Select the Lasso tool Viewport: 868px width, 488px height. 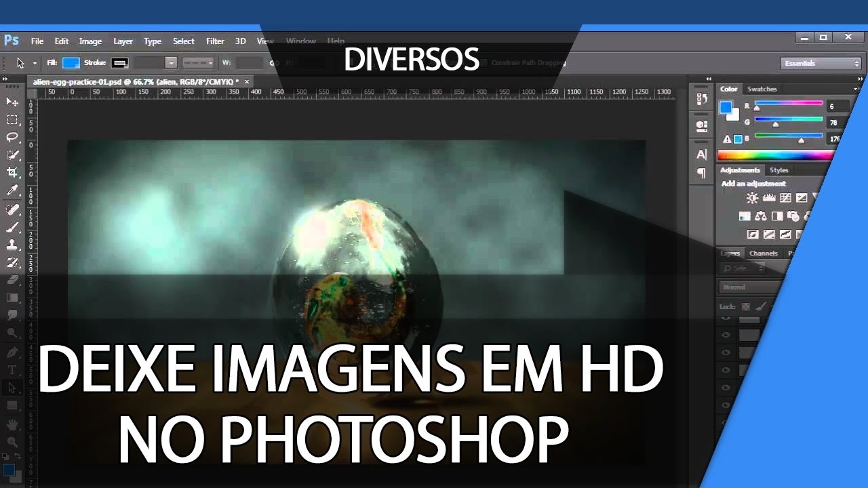click(x=12, y=137)
